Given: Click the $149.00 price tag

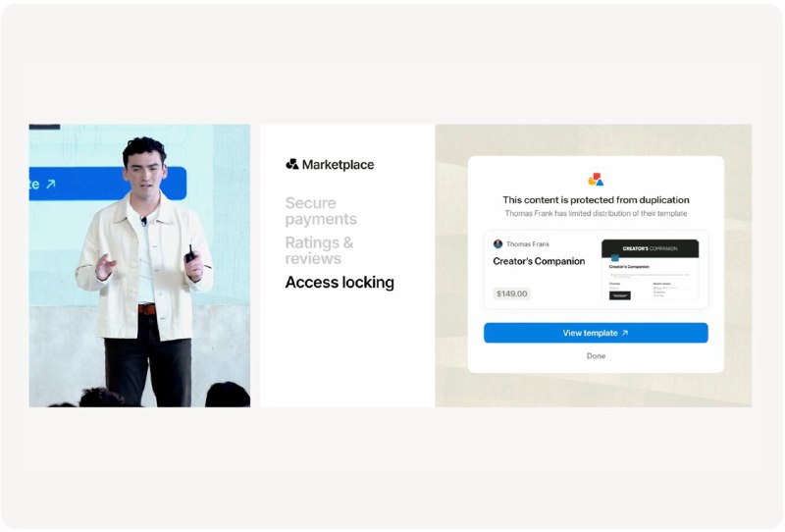Looking at the screenshot, I should (x=511, y=293).
